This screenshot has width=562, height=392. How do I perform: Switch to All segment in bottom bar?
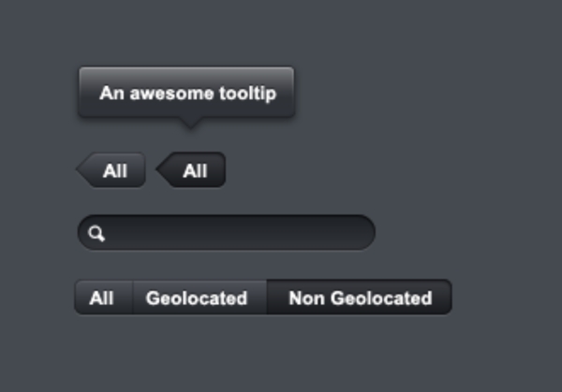pos(102,298)
